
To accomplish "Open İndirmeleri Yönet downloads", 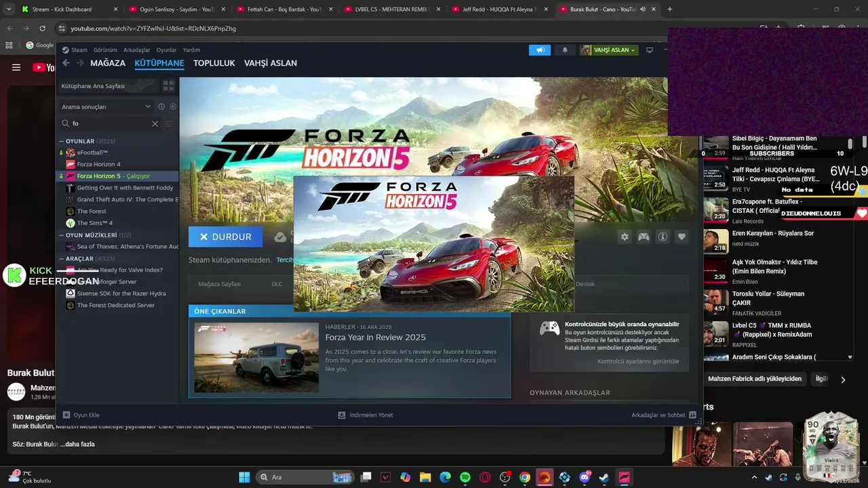I will tap(366, 415).
